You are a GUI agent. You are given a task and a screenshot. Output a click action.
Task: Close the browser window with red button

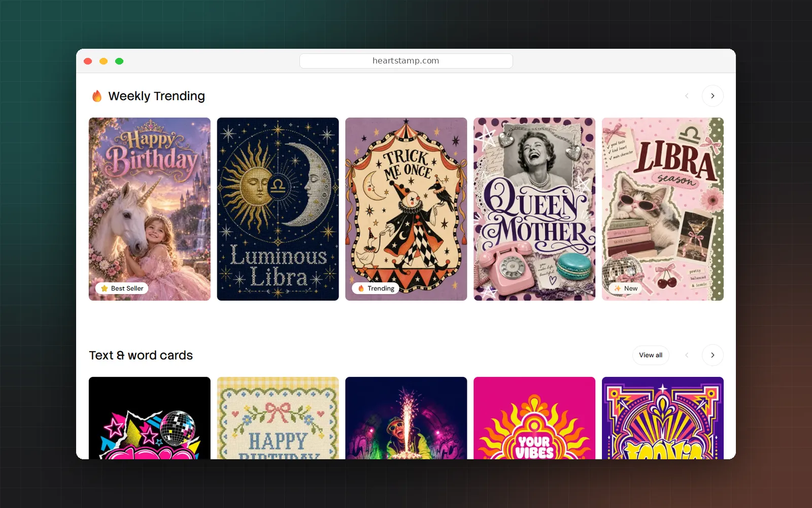pos(88,61)
